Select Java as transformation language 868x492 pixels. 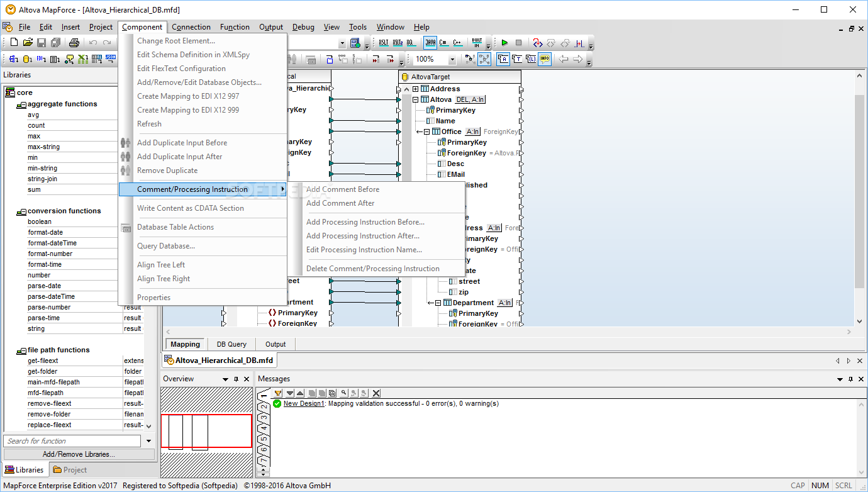pos(430,43)
